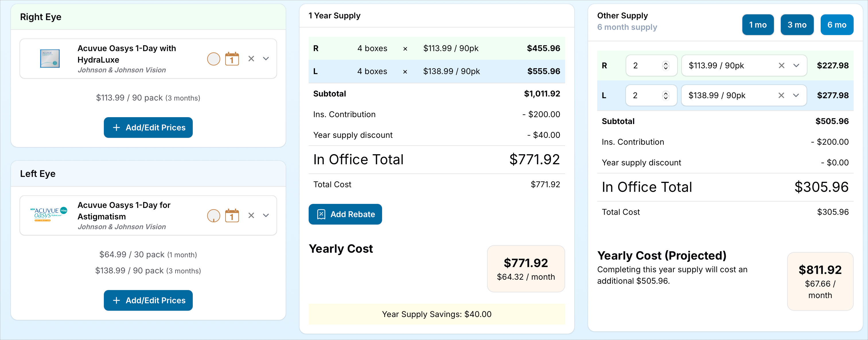Viewport: 868px width, 340px height.
Task: Click the Add Rebate button
Action: pos(345,214)
